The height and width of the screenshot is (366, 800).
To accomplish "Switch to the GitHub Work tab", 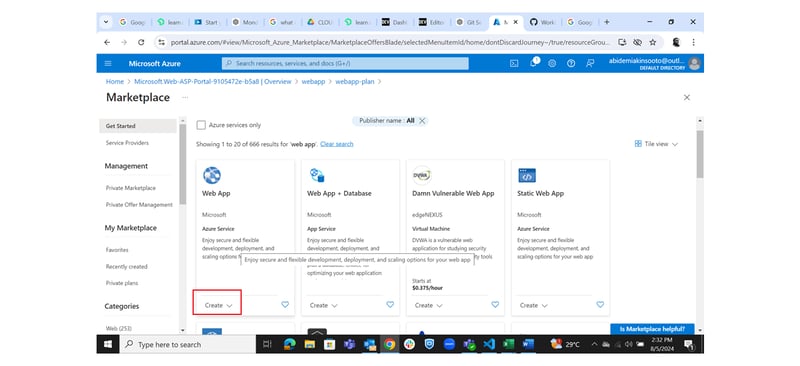I will (542, 22).
